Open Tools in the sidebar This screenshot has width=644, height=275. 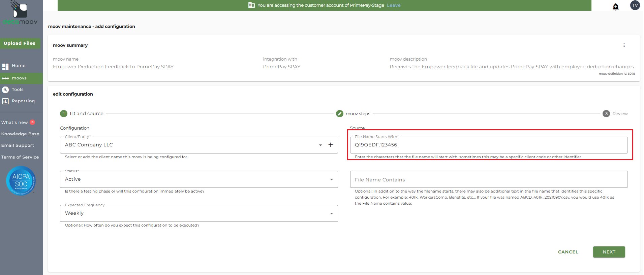pyautogui.click(x=18, y=90)
